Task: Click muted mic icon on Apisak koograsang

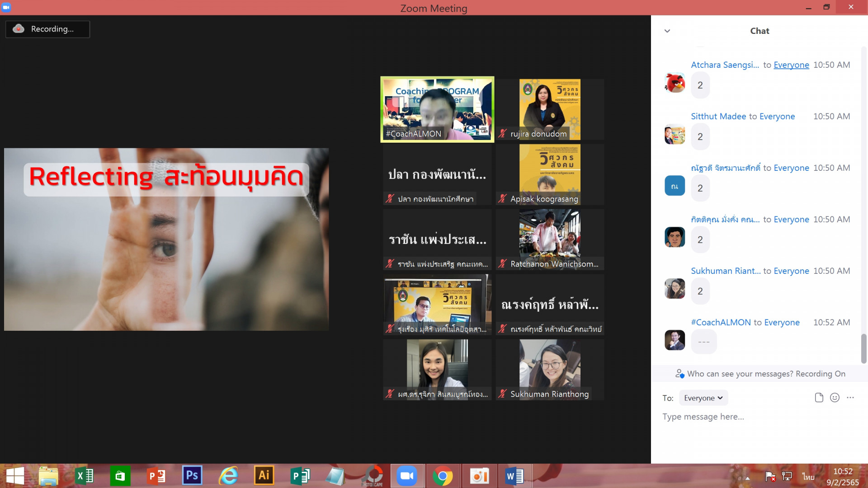Action: pos(503,198)
